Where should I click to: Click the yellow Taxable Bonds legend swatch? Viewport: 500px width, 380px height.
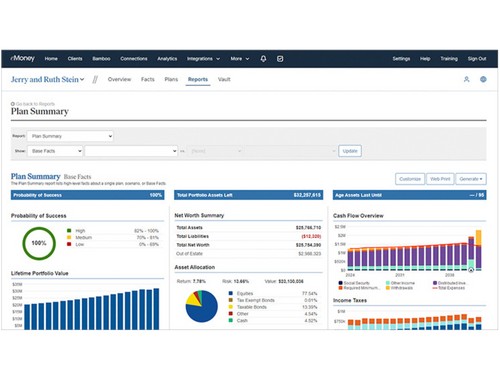(x=231, y=307)
